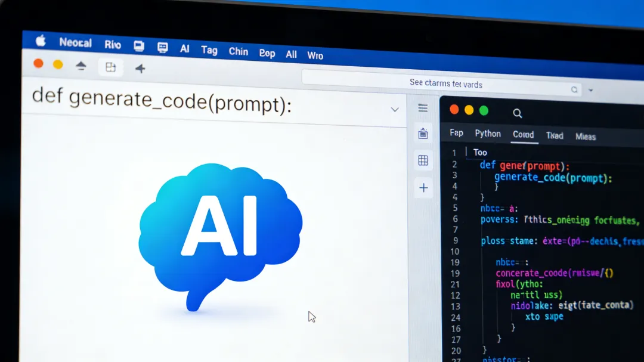Click the 'xto sxpe' code line
This screenshot has height=362, width=644.
point(544,317)
